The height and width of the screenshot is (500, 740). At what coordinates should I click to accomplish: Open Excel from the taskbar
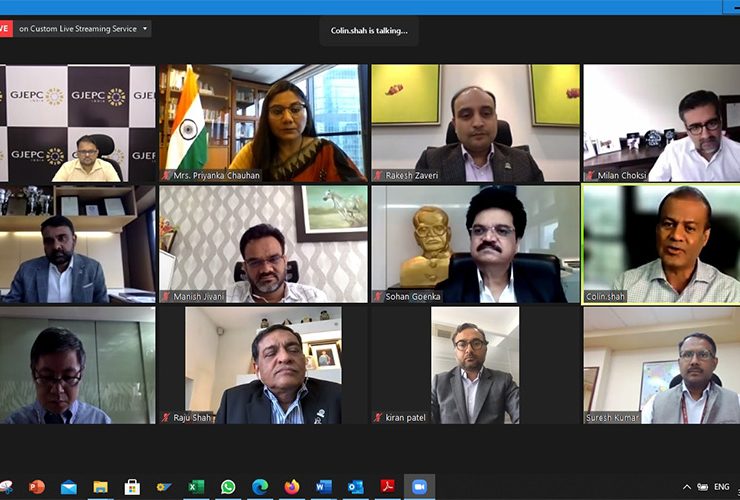196,487
